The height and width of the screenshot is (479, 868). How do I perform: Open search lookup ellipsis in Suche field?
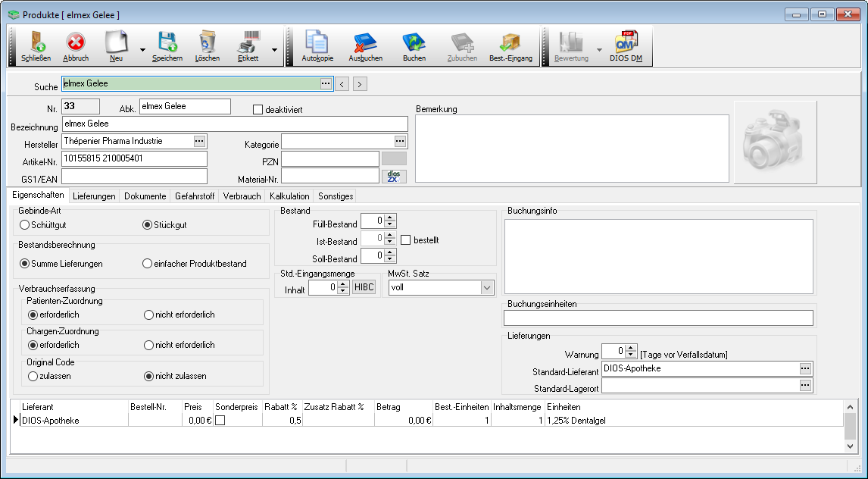coord(326,83)
